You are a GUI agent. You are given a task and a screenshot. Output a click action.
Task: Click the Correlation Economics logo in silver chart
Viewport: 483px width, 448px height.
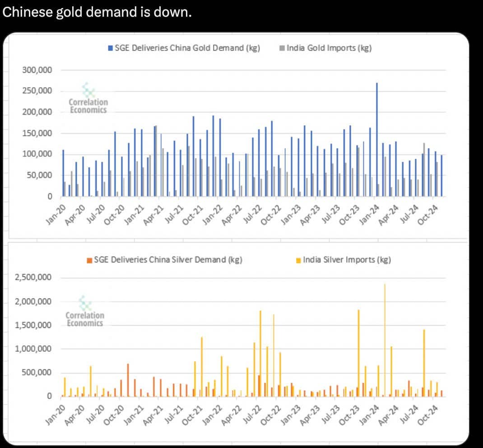tap(85, 312)
